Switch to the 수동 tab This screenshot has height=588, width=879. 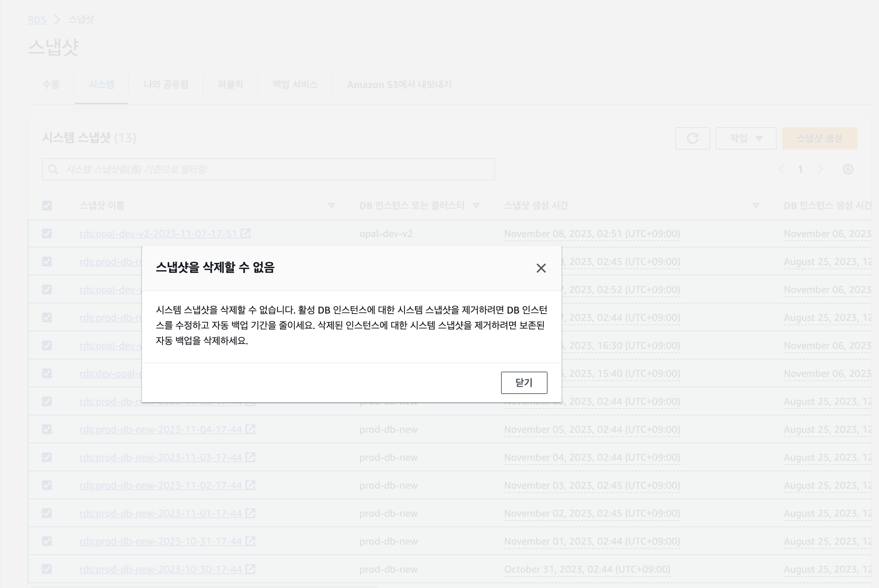tap(51, 85)
